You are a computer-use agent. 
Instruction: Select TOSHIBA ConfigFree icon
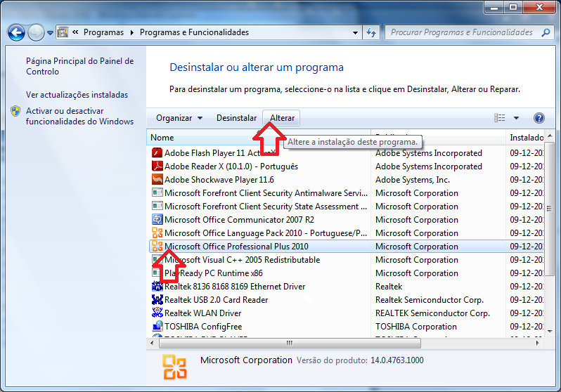click(x=157, y=326)
